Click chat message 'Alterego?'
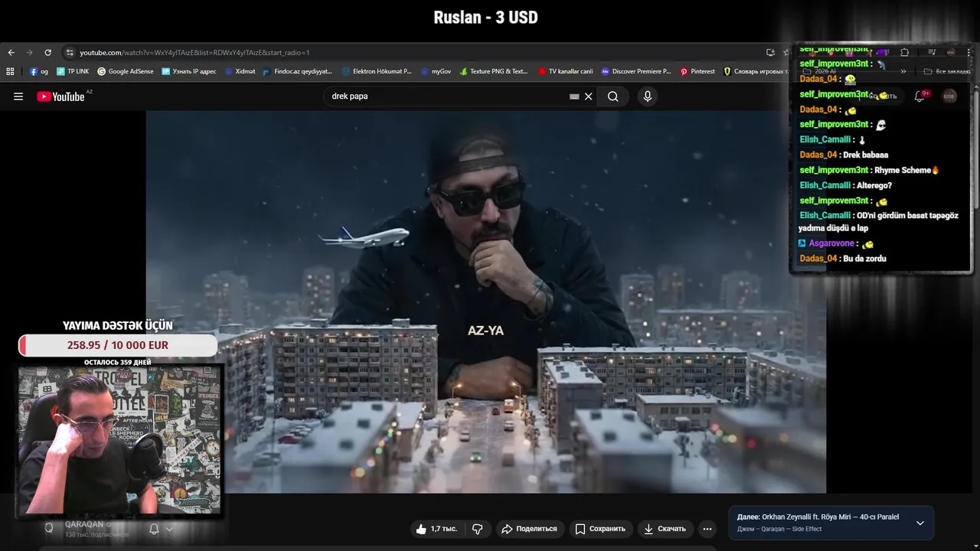Viewport: 980px width, 551px height. pyautogui.click(x=874, y=185)
